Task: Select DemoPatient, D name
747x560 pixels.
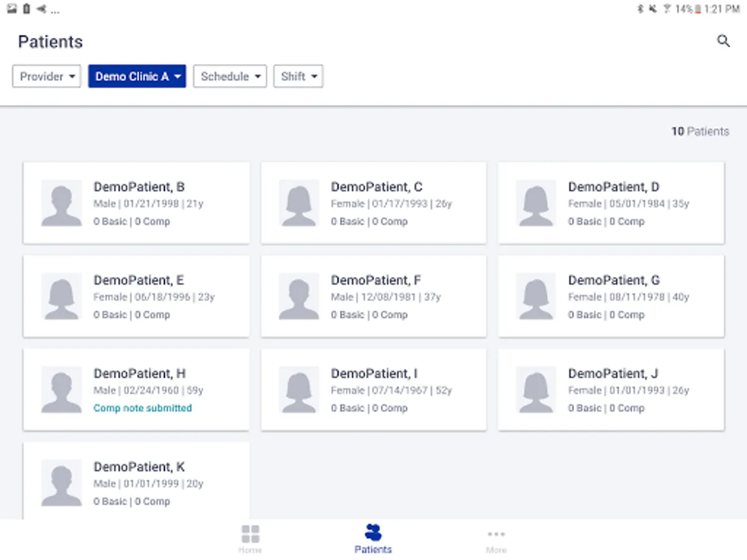Action: (x=614, y=187)
